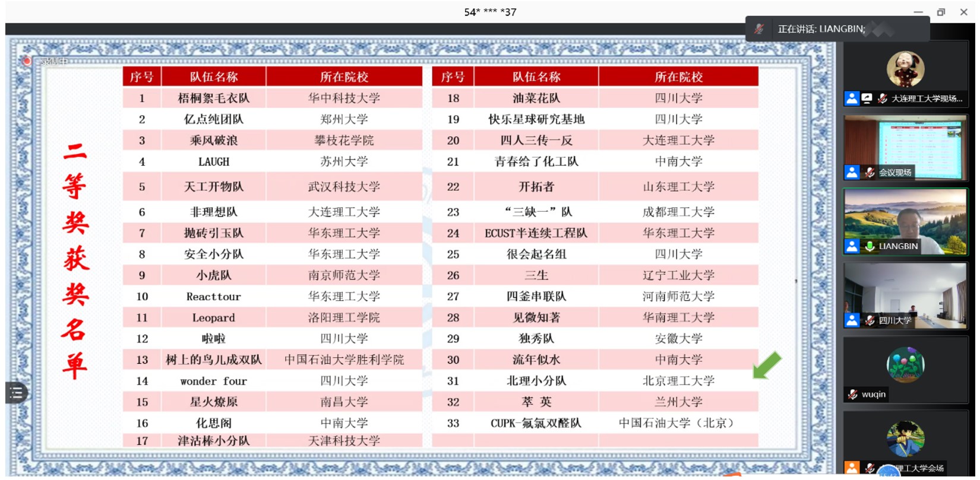Screen dimensions: 980x480
Task: Click the green arrow on the slide
Action: click(x=767, y=365)
